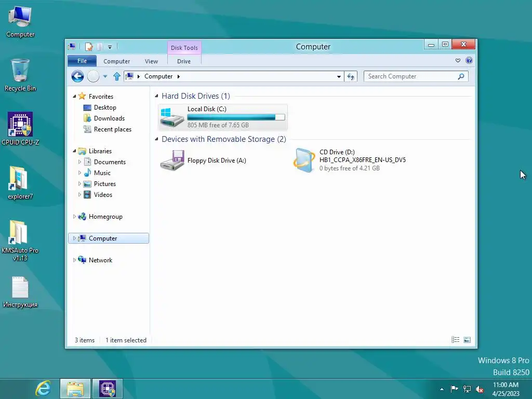Select the Инструкция text file icon
The width and height of the screenshot is (532, 399).
[20, 292]
